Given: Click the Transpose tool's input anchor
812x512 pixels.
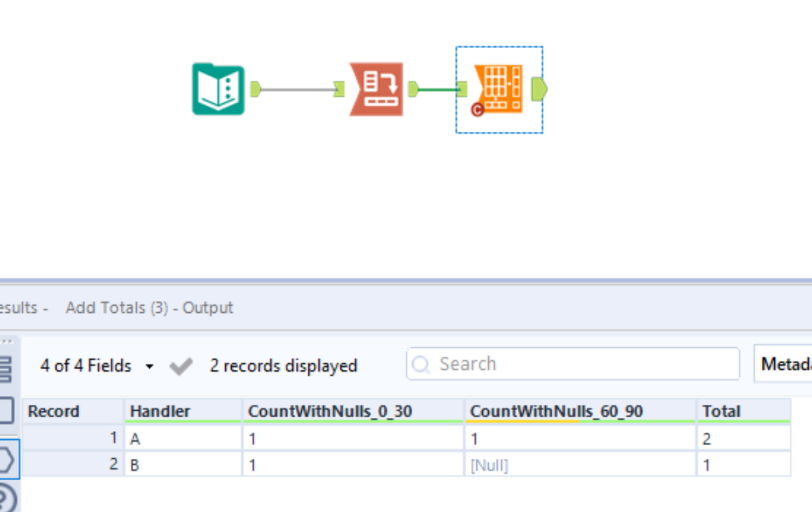Looking at the screenshot, I should coord(339,89).
